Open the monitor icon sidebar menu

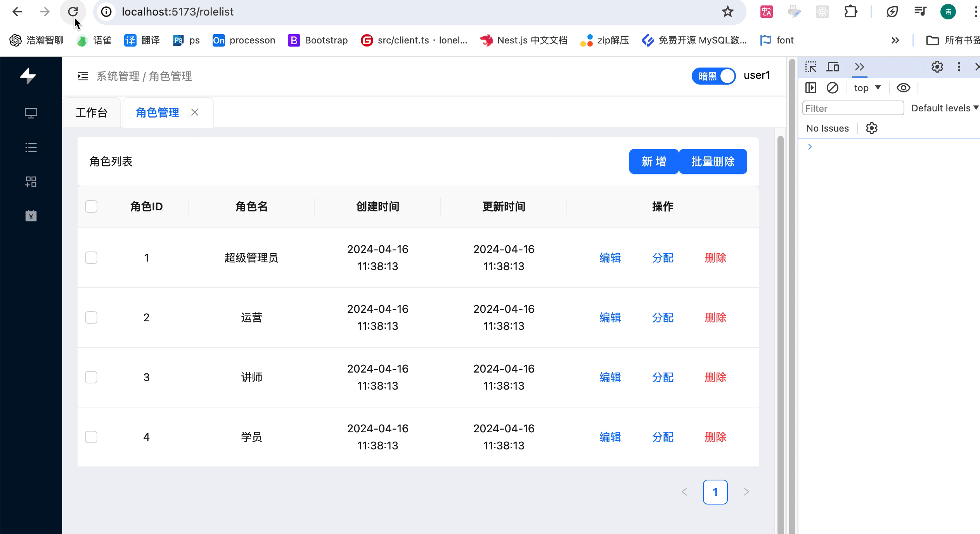(31, 113)
